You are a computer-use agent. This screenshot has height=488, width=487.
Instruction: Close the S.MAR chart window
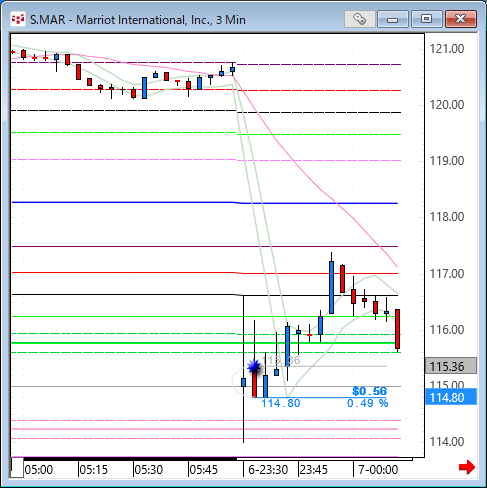coord(461,19)
